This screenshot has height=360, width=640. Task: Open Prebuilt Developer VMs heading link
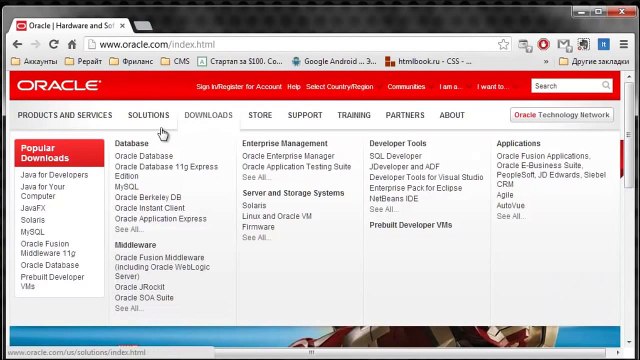tap(411, 225)
